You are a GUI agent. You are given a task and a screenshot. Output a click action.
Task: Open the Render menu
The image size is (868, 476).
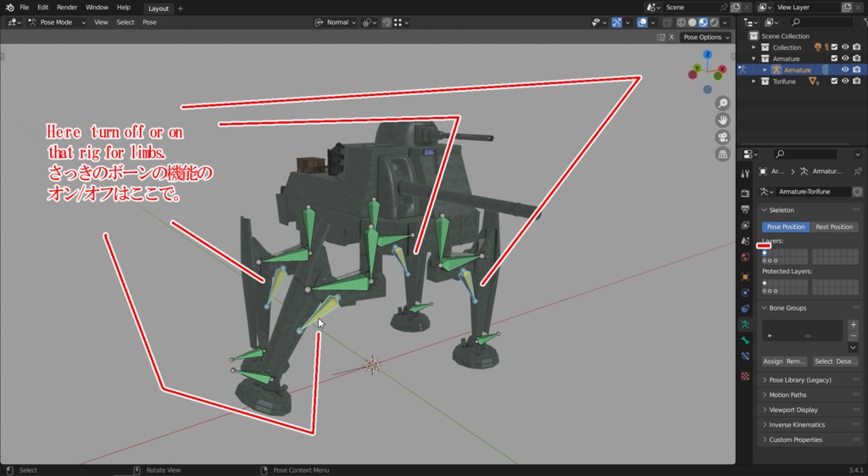[x=67, y=7]
